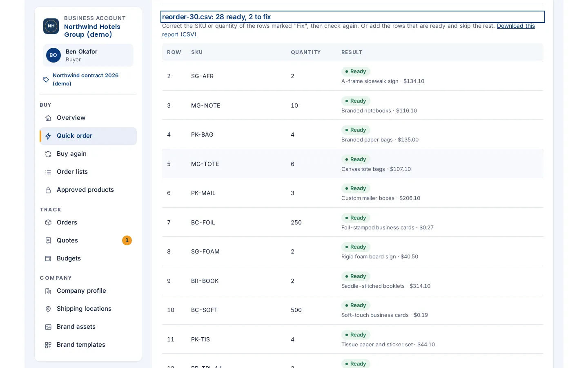
Task: Click the Brand assets image icon
Action: pyautogui.click(x=48, y=327)
